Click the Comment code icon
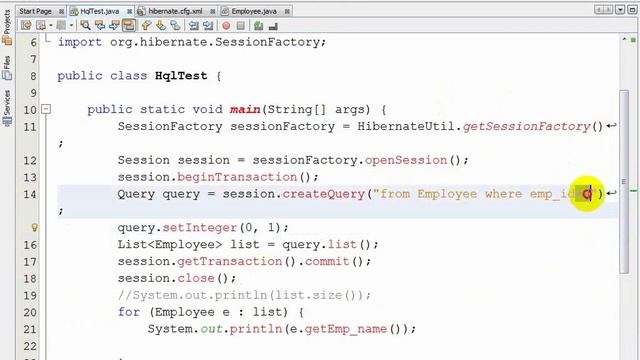Image resolution: width=640 pixels, height=360 pixels. (x=258, y=26)
